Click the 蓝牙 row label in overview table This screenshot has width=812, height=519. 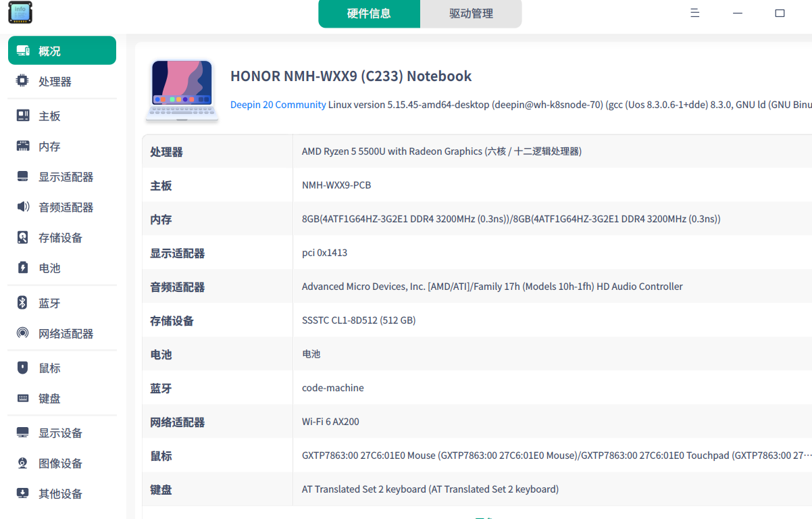coord(161,389)
